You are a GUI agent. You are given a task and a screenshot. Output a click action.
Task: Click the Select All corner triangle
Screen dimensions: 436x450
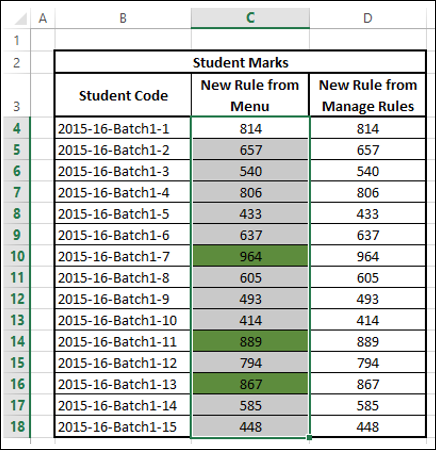pos(21,19)
